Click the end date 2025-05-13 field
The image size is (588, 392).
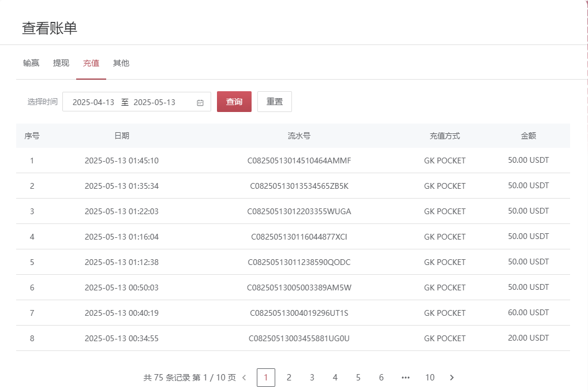154,102
